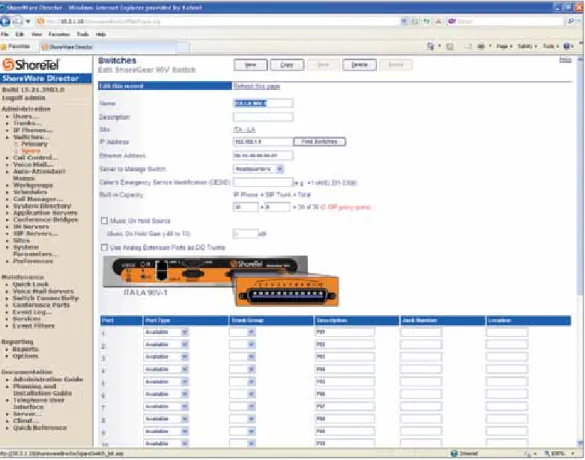Open the address bar history dropdown arrow
Screen dimensions: 585x460
coord(404,21)
